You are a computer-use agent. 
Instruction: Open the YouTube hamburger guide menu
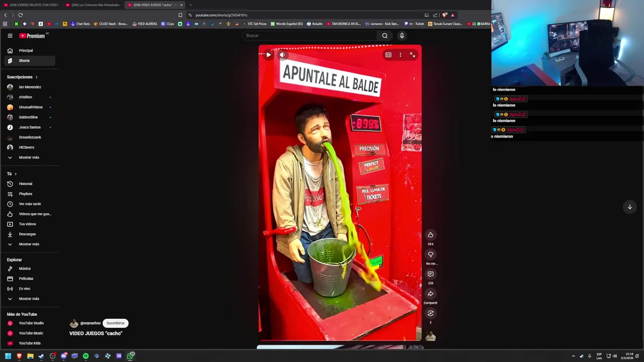10,36
